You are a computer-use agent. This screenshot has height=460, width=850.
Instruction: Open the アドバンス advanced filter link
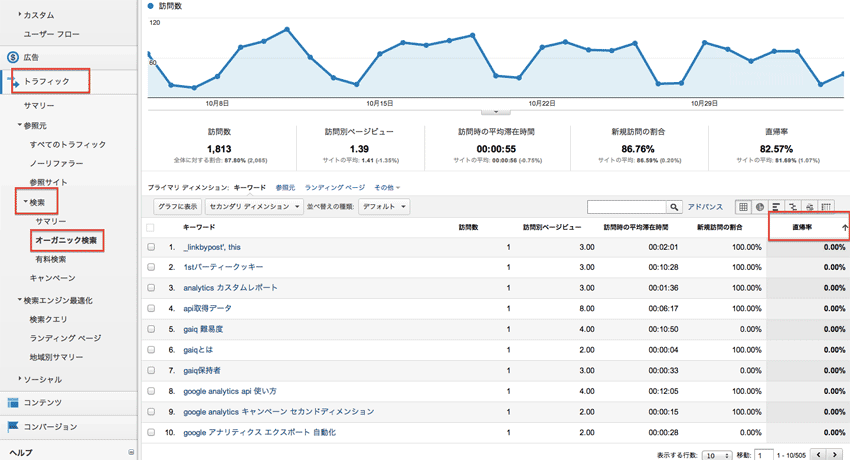[x=706, y=207]
